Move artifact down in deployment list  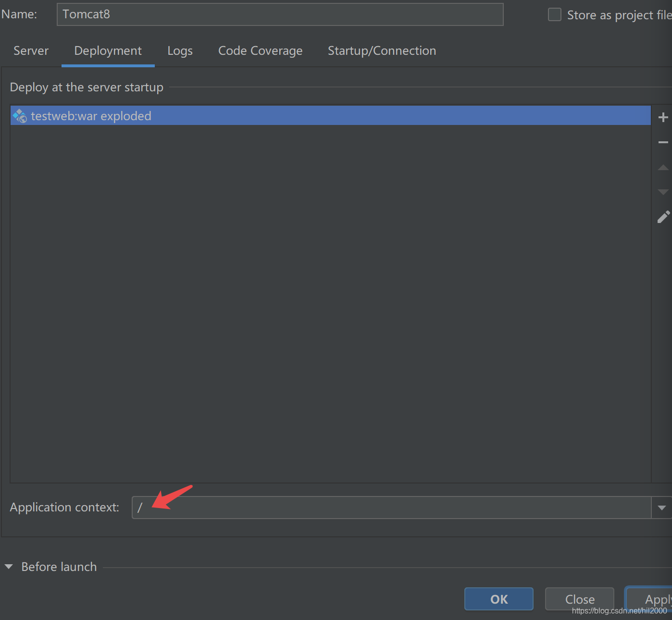663,192
